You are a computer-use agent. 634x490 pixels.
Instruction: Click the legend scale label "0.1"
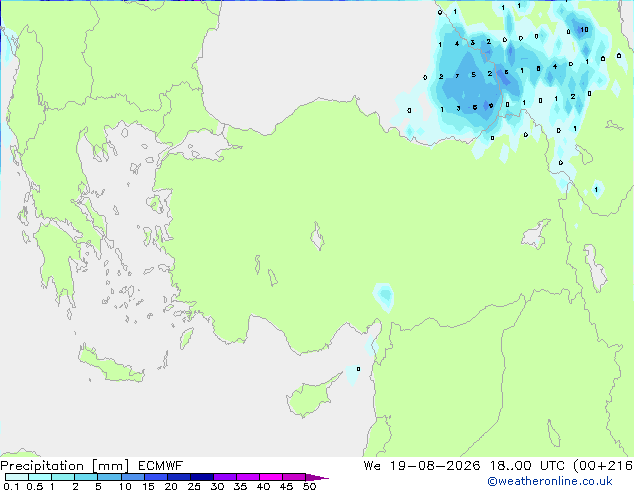11,486
